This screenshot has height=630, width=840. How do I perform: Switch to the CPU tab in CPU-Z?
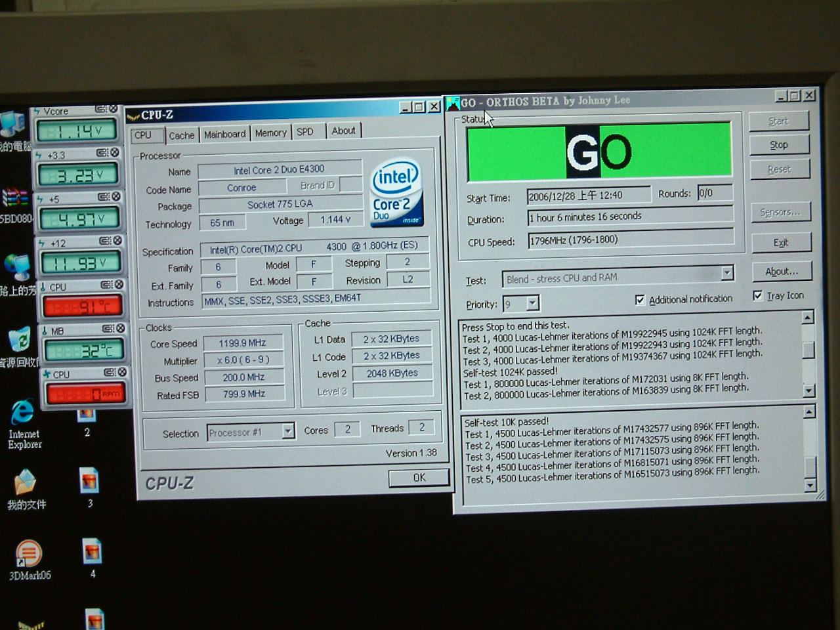[143, 135]
